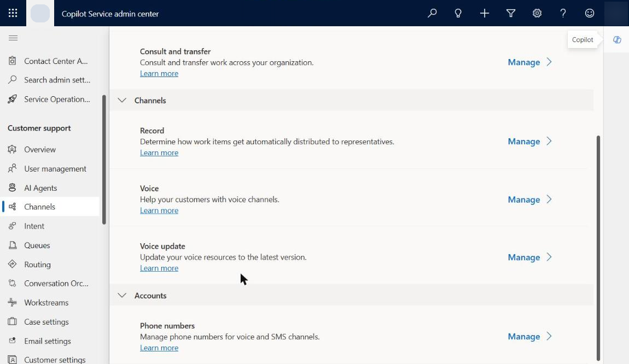Manage Phone numbers
Viewport: 629px width, 364px height.
click(x=524, y=336)
